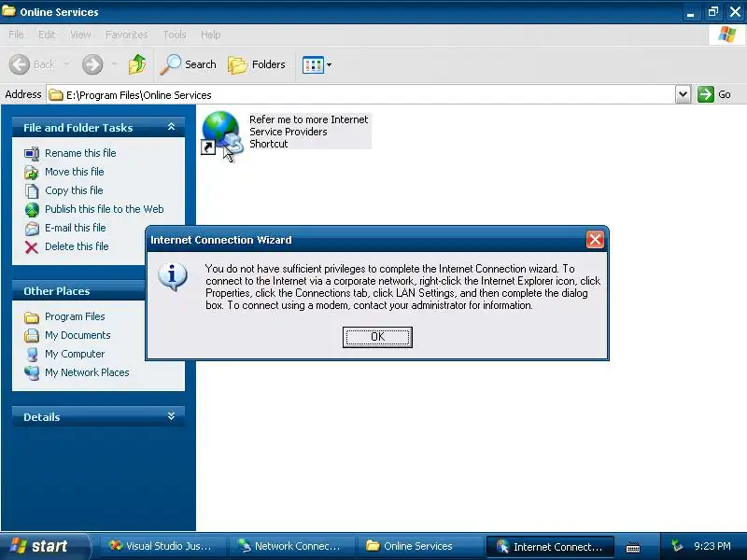Close the Internet Connection Wizard dialog
Viewport: 747px width, 560px height.
pyautogui.click(x=595, y=240)
